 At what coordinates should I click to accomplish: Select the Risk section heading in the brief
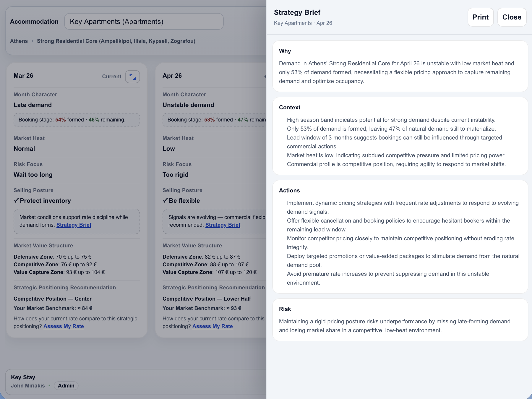click(x=285, y=309)
